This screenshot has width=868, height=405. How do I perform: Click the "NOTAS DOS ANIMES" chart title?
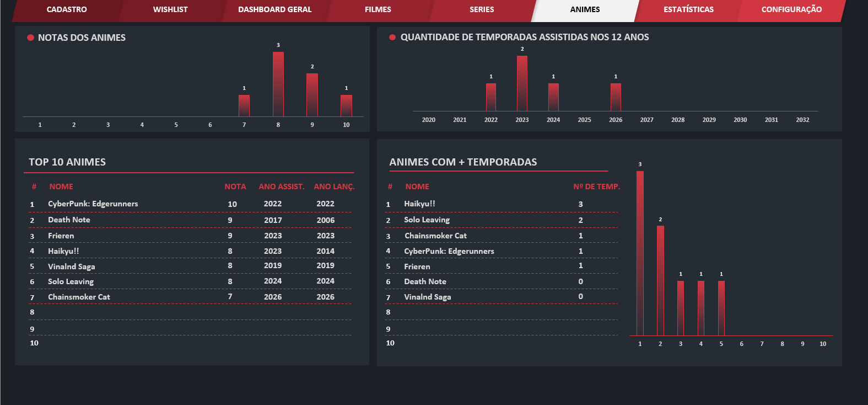82,38
